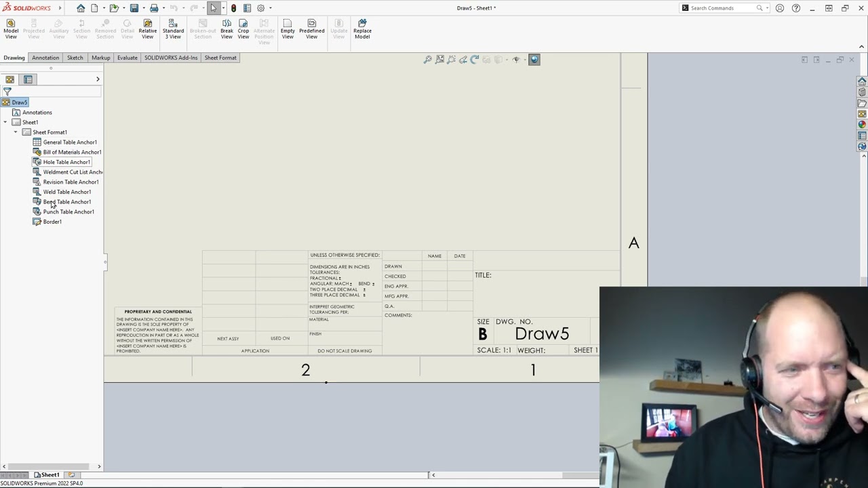Open the Custom Properties task pane
This screenshot has width=868, height=488.
coord(862,136)
